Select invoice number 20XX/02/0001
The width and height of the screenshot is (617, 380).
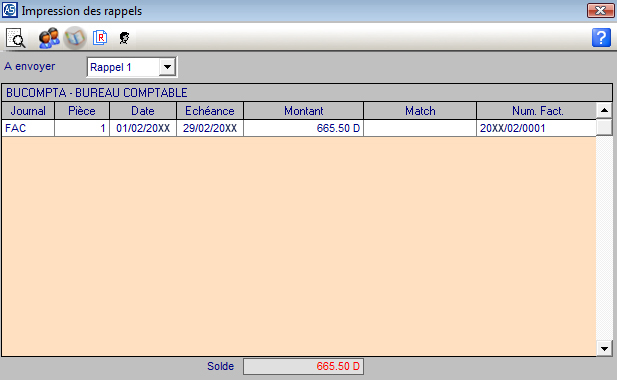pyautogui.click(x=536, y=128)
